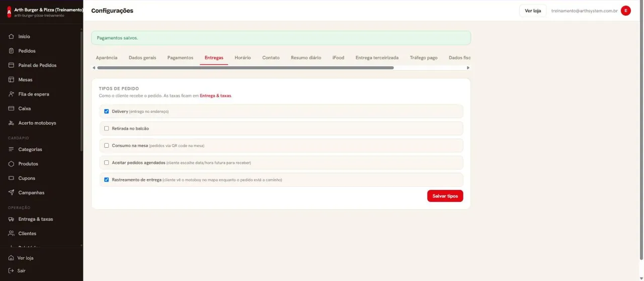Open the Horário tab
This screenshot has width=644, height=281.
pos(243,58)
